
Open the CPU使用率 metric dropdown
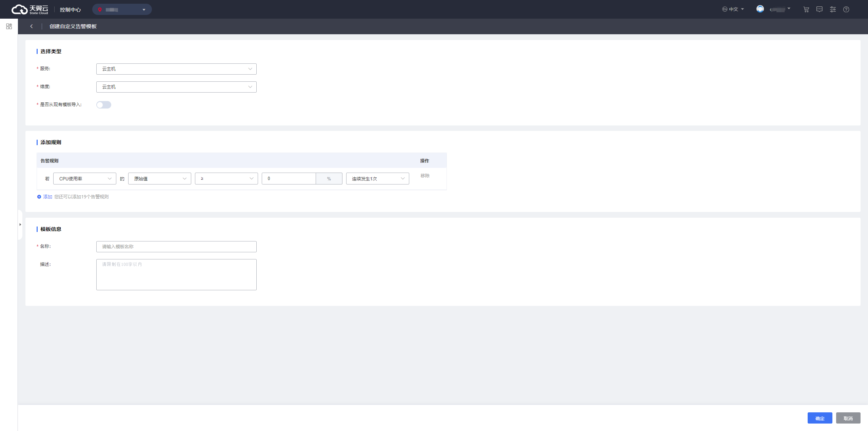[x=85, y=179]
